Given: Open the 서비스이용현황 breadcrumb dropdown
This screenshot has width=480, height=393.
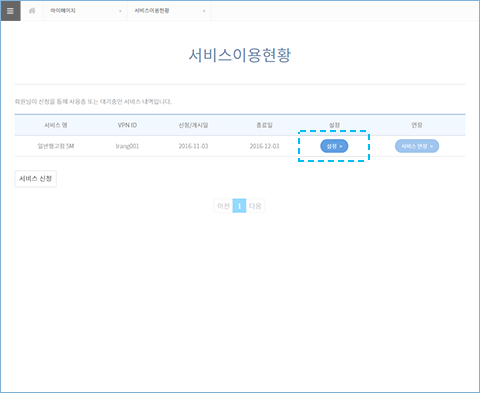Looking at the screenshot, I should click(169, 11).
